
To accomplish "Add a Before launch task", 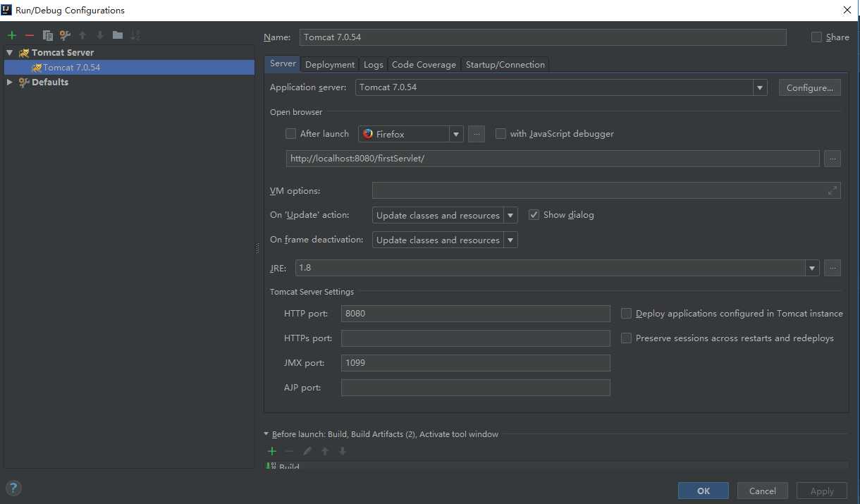I will click(272, 451).
